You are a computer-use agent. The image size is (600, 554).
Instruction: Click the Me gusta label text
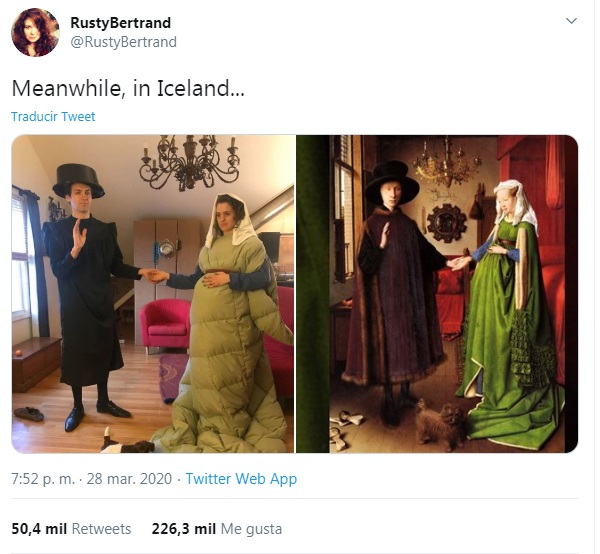pyautogui.click(x=251, y=529)
